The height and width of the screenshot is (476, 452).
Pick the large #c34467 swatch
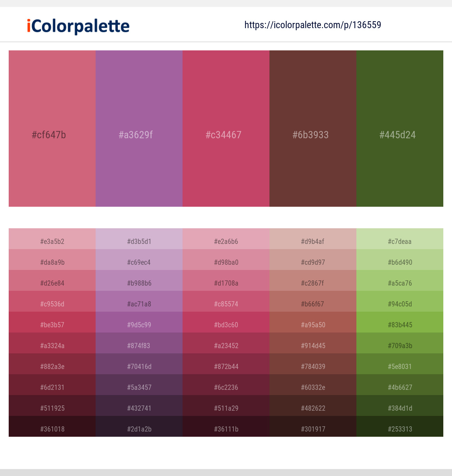pos(226,129)
